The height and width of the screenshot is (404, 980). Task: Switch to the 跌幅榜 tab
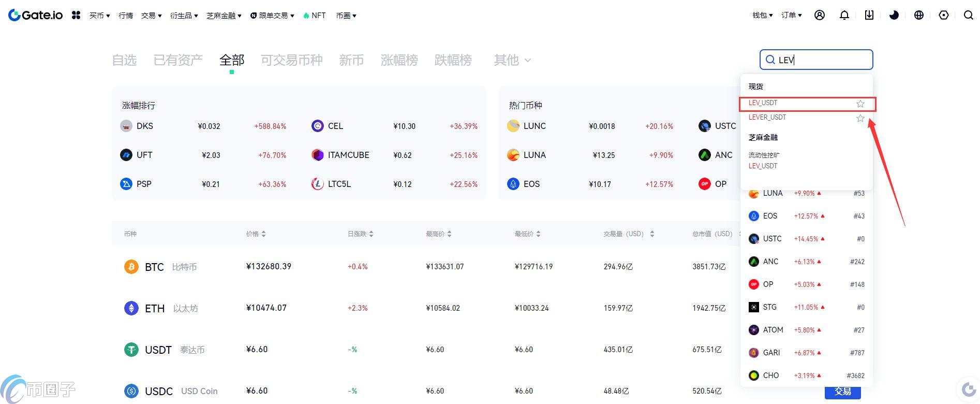[453, 60]
